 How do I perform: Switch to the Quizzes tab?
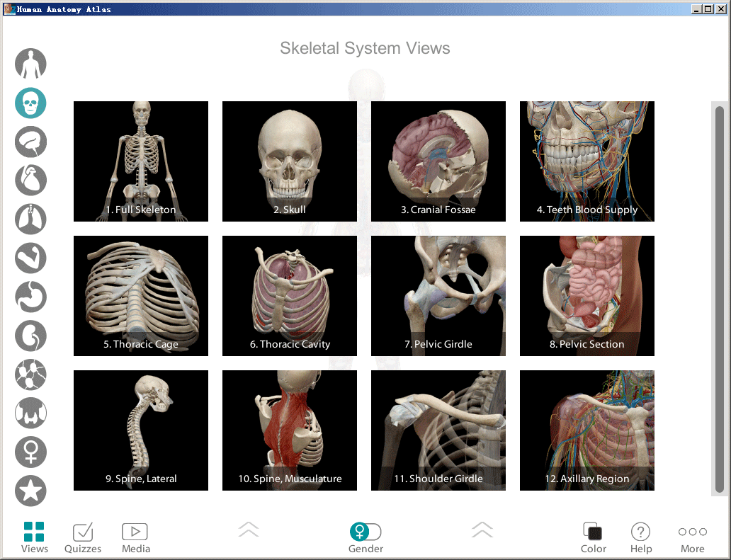[83, 537]
